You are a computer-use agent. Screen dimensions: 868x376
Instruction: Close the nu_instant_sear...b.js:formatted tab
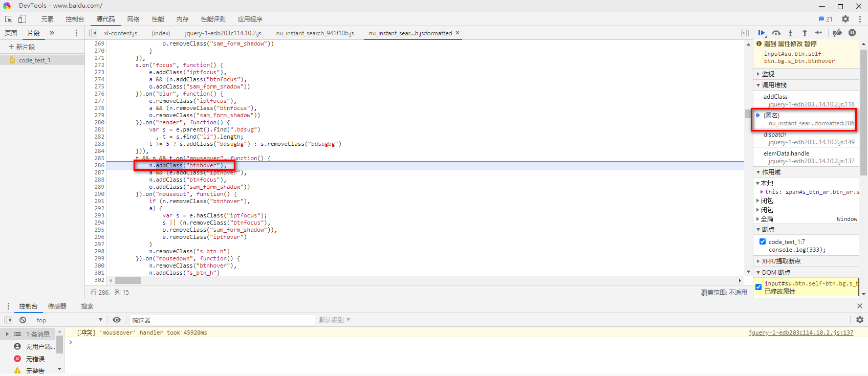tap(458, 33)
